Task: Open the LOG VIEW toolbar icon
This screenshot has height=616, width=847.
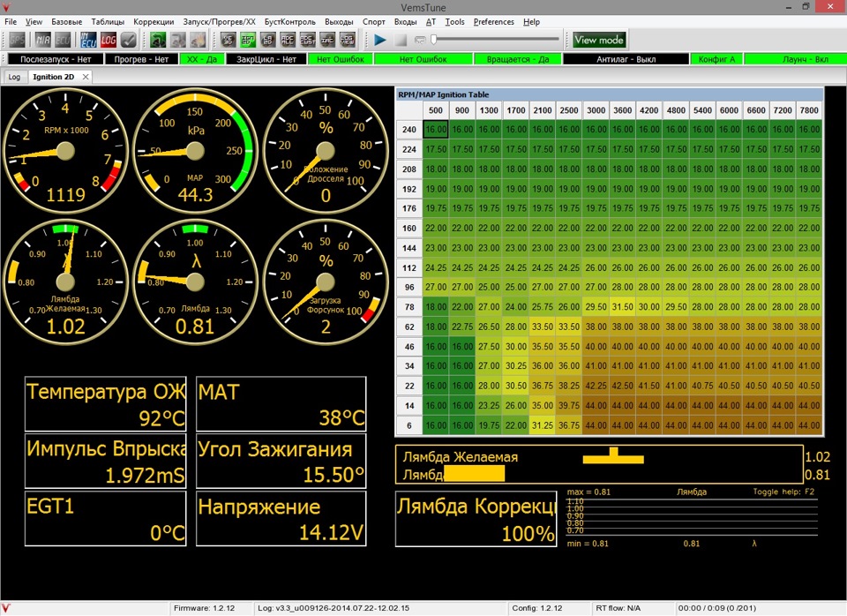Action: (348, 40)
